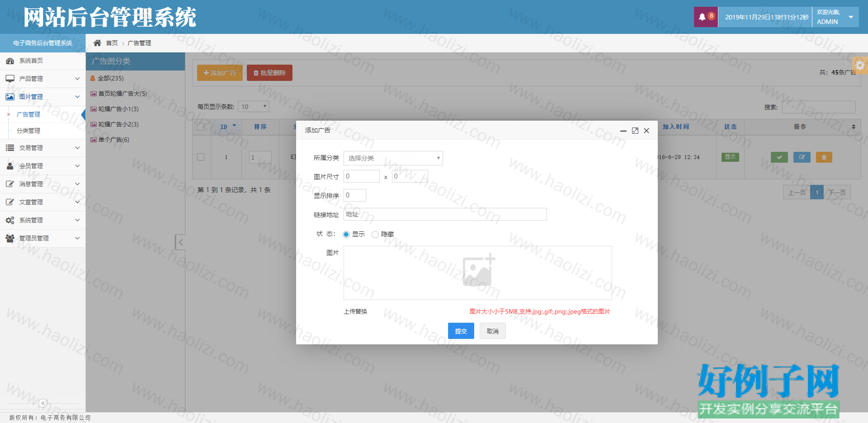Expand the 系统管理 menu chevron
Viewport: 868px width, 423px height.
(x=77, y=220)
